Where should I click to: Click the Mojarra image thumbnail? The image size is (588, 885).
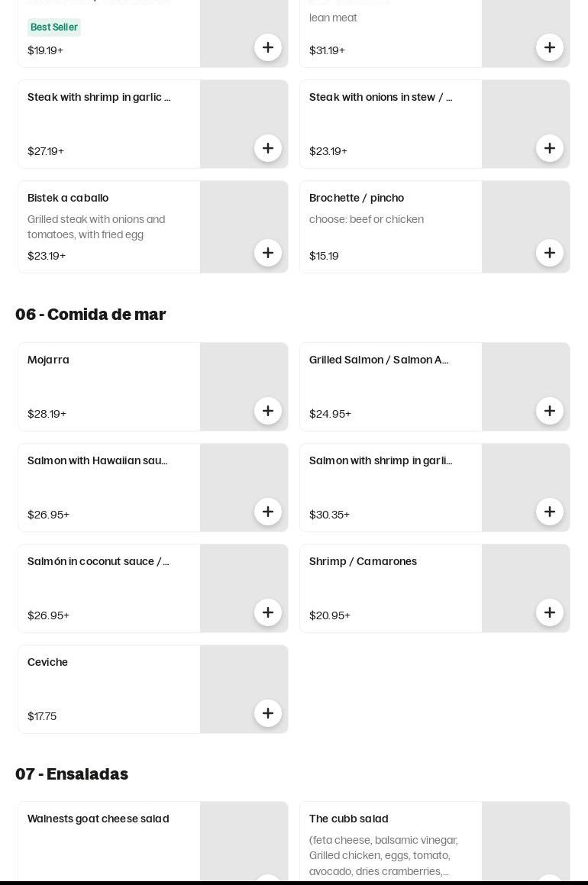click(244, 386)
